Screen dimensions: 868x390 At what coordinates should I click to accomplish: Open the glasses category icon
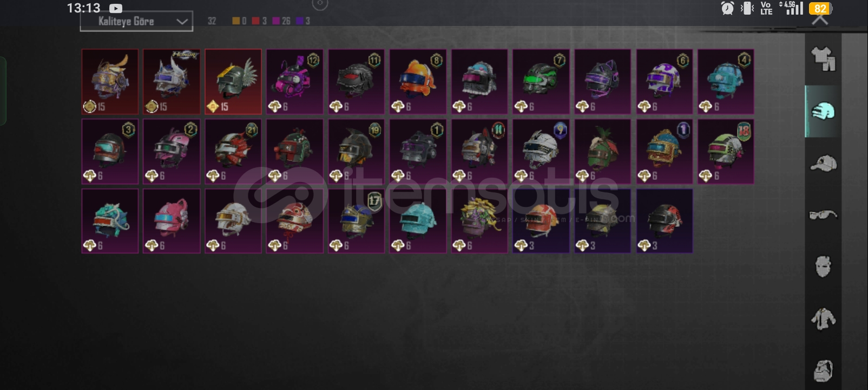pos(823,215)
